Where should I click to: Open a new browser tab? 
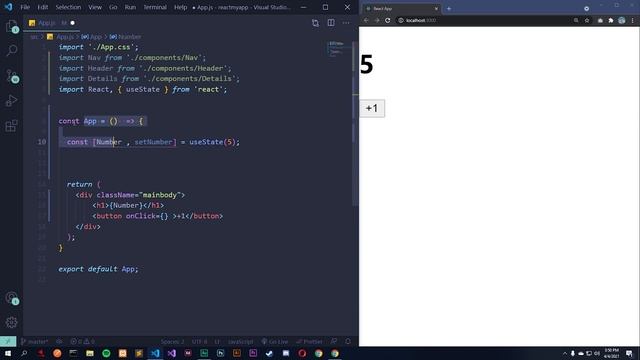click(x=449, y=9)
